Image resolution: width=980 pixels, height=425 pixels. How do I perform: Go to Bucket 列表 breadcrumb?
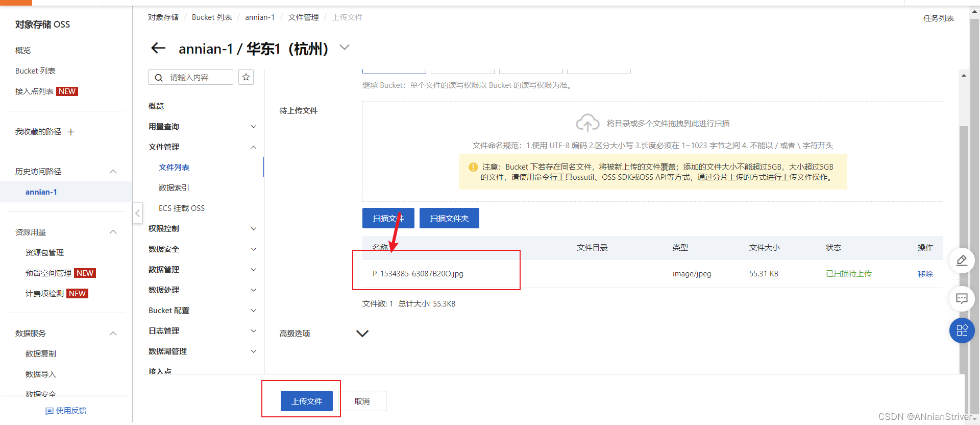212,17
